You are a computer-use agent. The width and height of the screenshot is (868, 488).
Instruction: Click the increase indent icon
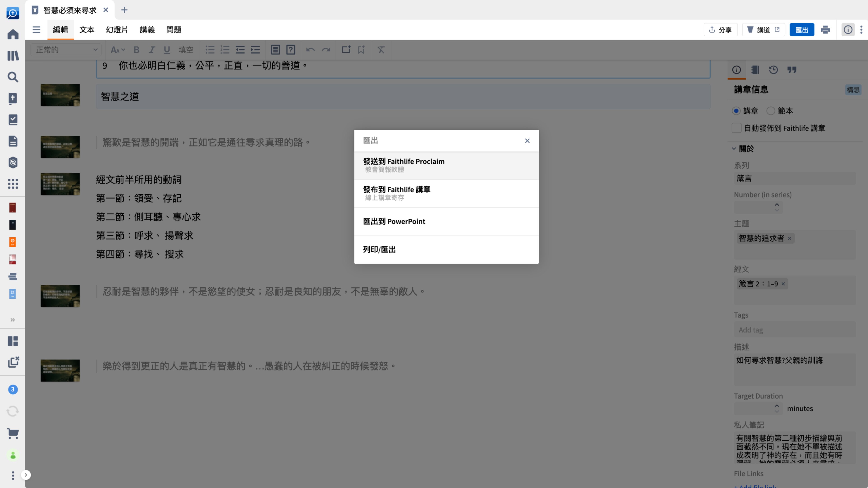coord(255,50)
